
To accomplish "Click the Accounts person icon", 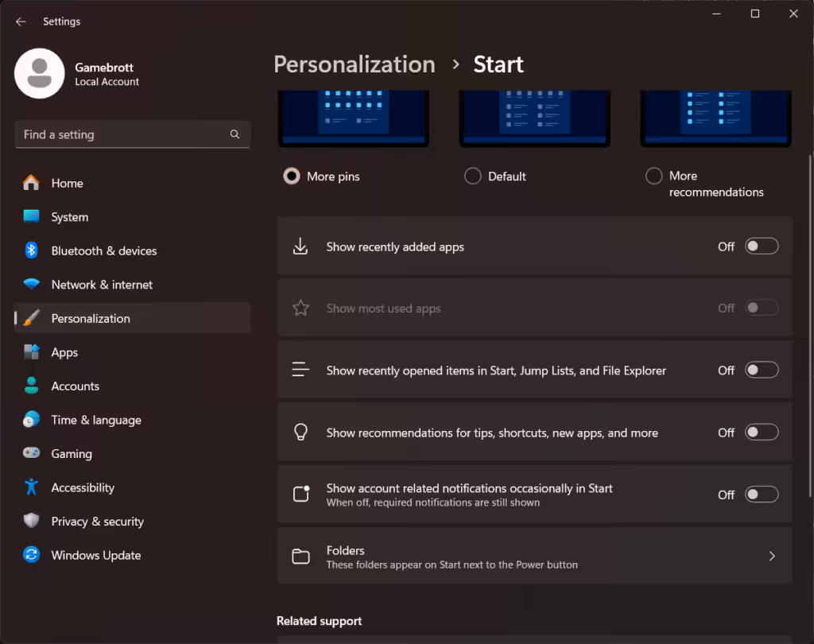I will click(31, 386).
